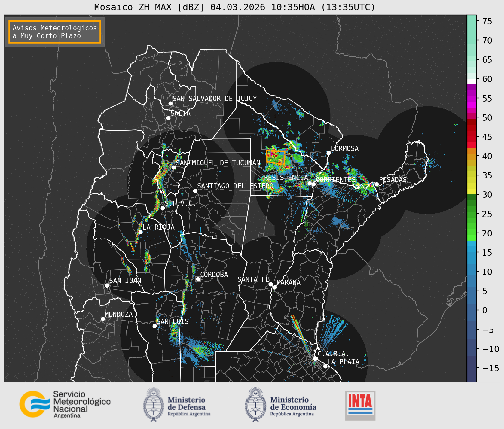Image resolution: width=504 pixels, height=429 pixels.
Task: Click the 30 dBZ label on color scale
Action: [x=487, y=195]
